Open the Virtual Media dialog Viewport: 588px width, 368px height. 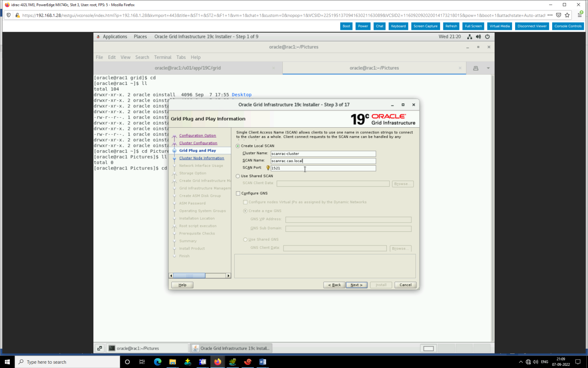coord(500,26)
